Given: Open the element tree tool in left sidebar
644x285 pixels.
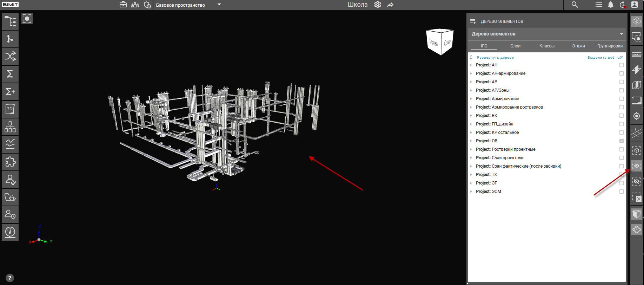Looking at the screenshot, I should pos(10,21).
